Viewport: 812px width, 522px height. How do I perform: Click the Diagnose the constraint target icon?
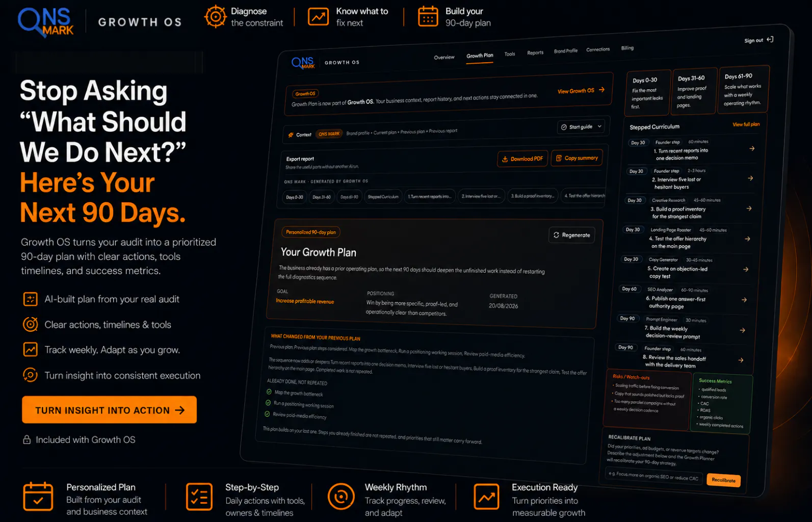pos(215,17)
